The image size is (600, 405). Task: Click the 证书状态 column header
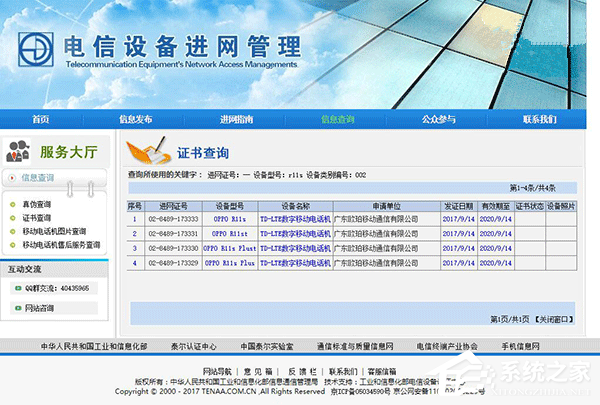point(530,206)
